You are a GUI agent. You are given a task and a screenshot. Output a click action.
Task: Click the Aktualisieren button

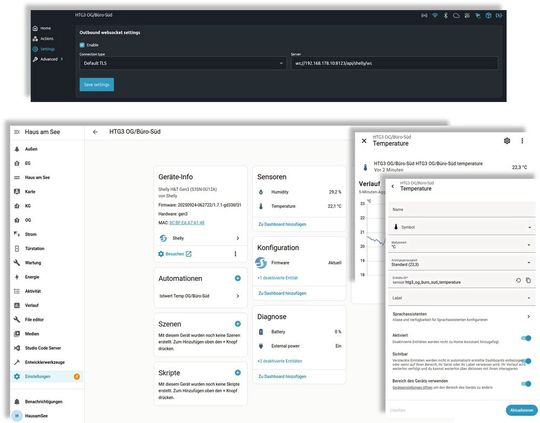pyautogui.click(x=521, y=410)
